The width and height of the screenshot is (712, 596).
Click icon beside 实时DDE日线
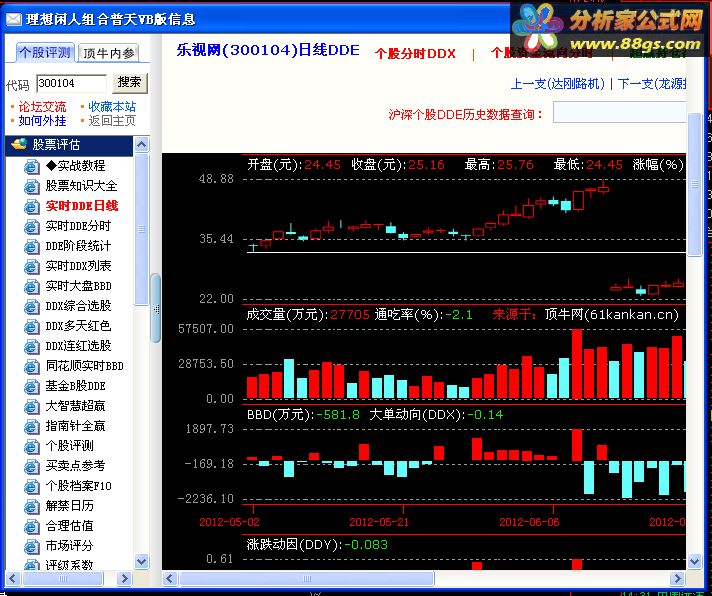pos(31,207)
